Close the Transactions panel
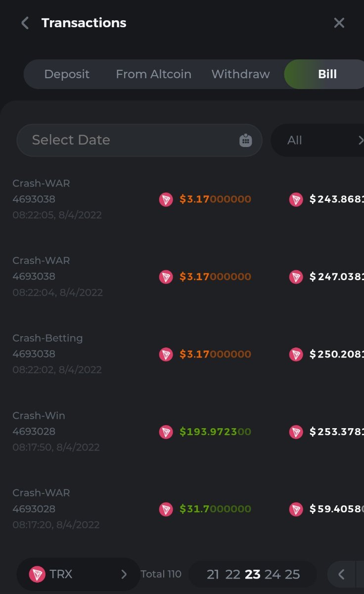364x594 pixels. point(339,23)
